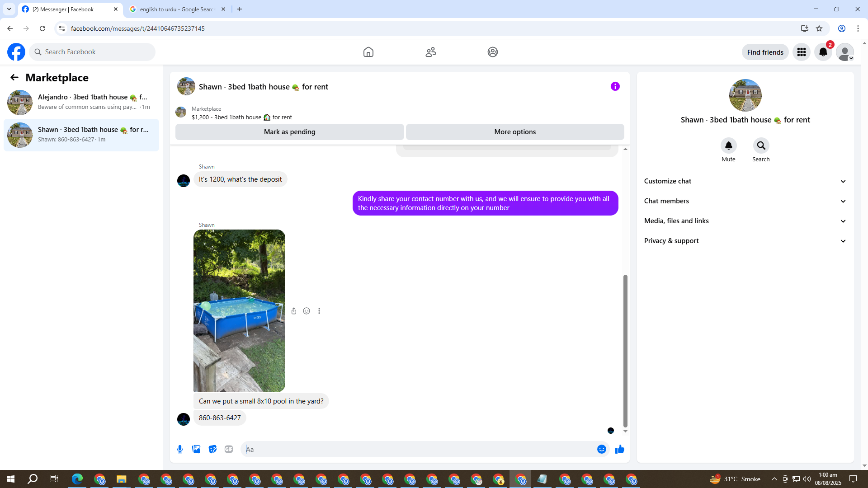This screenshot has height=488, width=868.
Task: Open the pool photo thumbnail
Action: (239, 310)
